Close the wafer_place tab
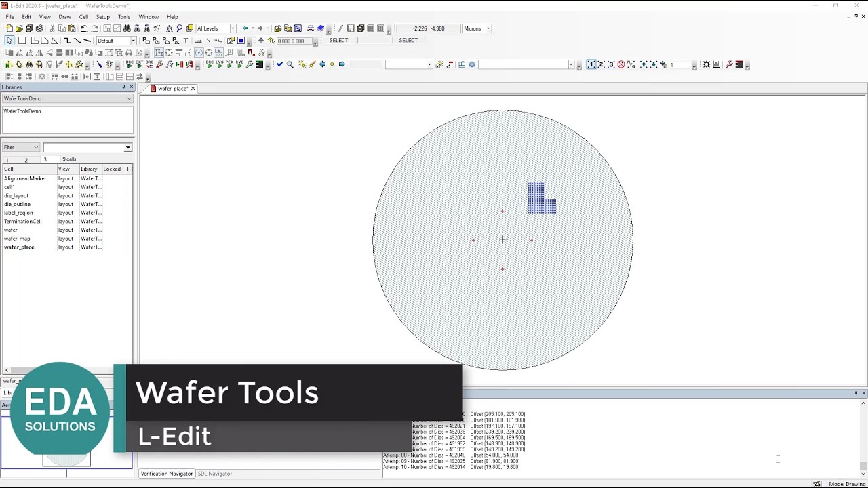Viewport: 868px width, 488px height. click(x=193, y=89)
